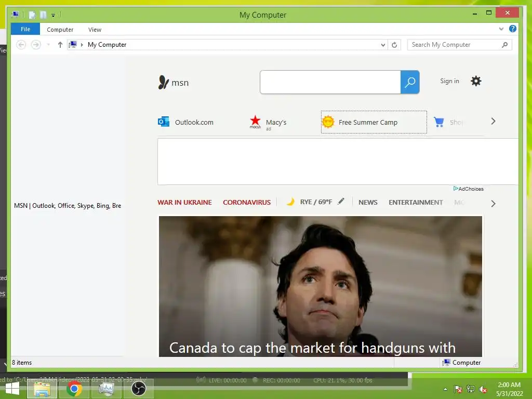Click the moon weather icon
This screenshot has width=532, height=399.
click(x=290, y=202)
